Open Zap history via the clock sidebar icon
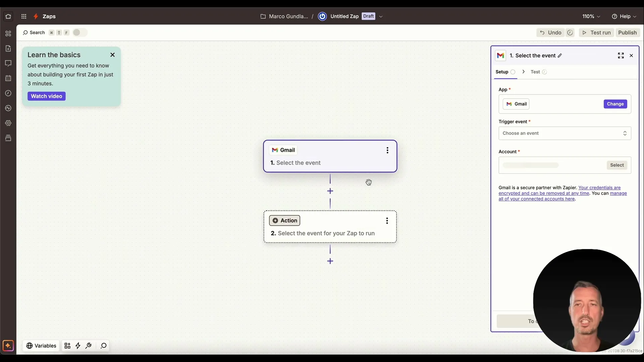 8,93
